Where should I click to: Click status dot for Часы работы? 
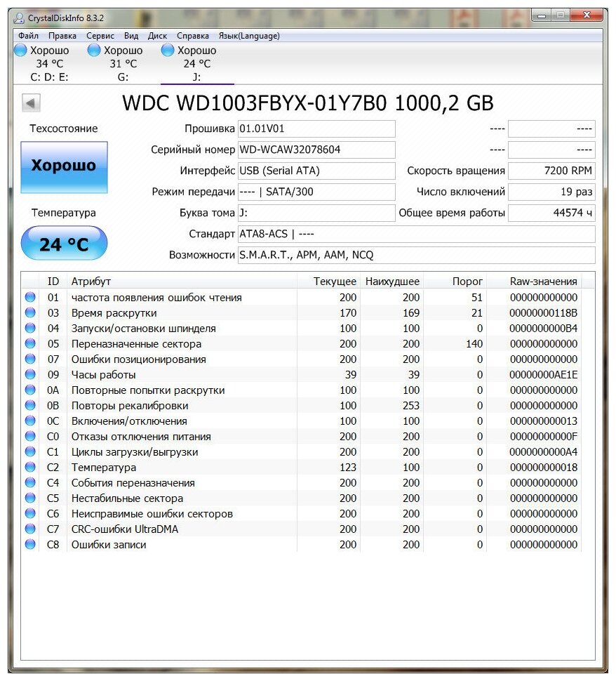30,374
